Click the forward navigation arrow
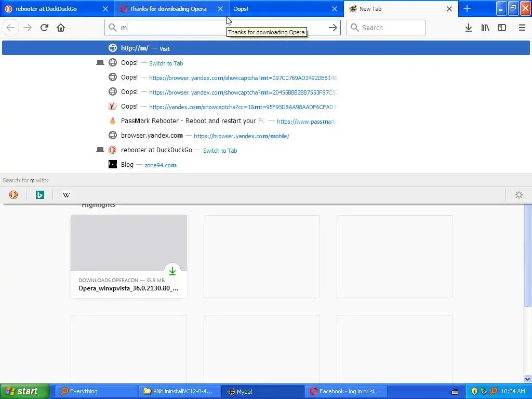The width and height of the screenshot is (532, 399). [28, 28]
